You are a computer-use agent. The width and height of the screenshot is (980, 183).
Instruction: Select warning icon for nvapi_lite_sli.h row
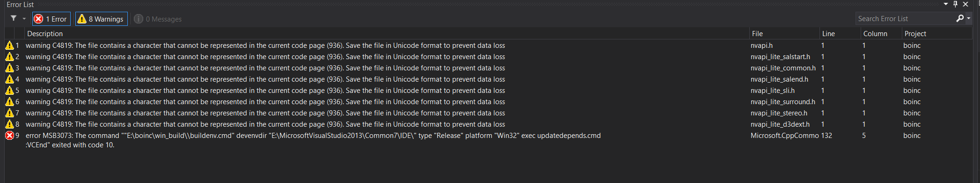click(9, 91)
